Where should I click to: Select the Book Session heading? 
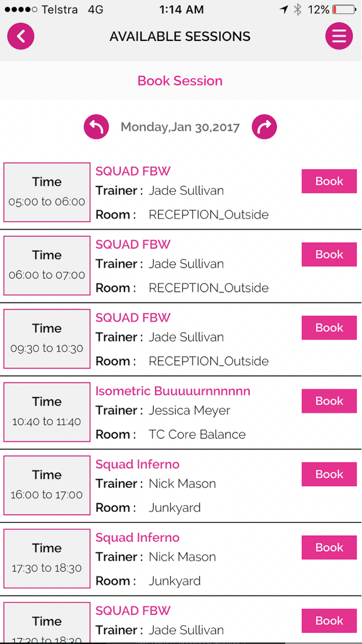[180, 81]
